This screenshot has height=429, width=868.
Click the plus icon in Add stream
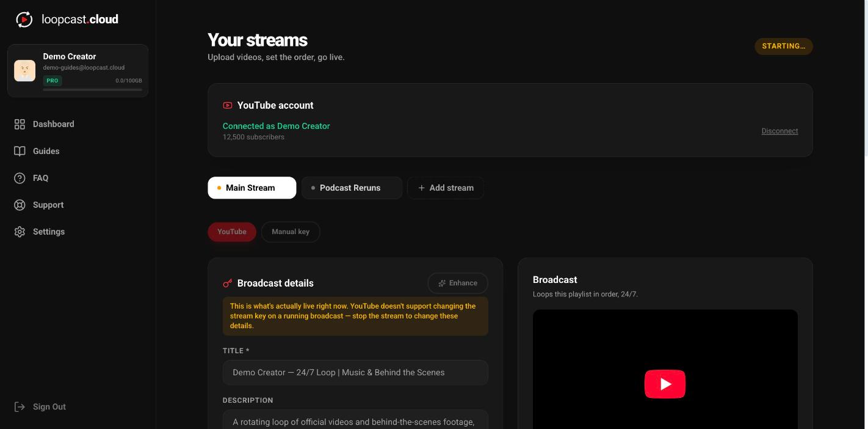(x=421, y=188)
